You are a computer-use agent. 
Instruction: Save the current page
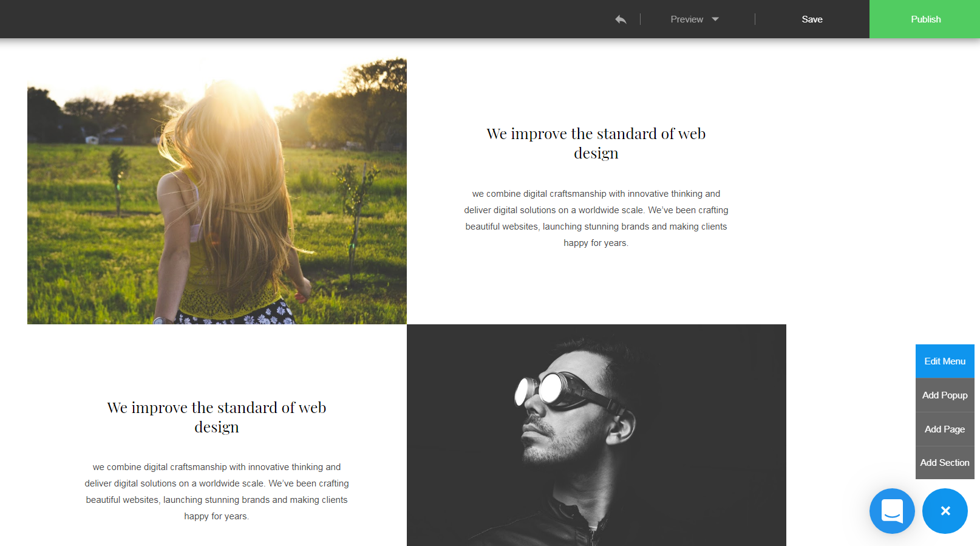[812, 19]
